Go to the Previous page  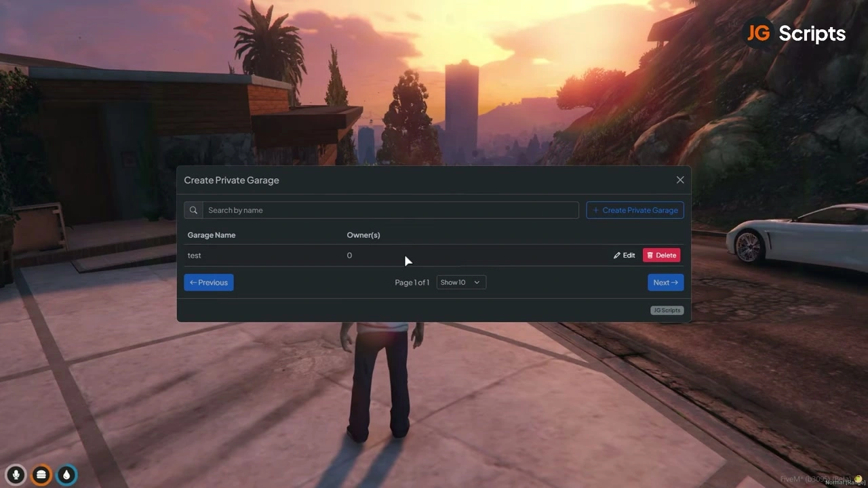pos(209,283)
